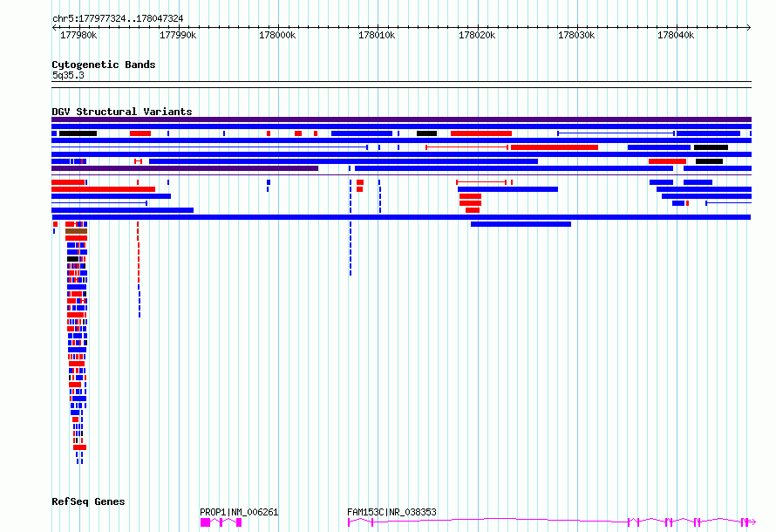Viewport: 776px width, 532px height.
Task: Click the 178010k ruler label
Action: [x=378, y=35]
